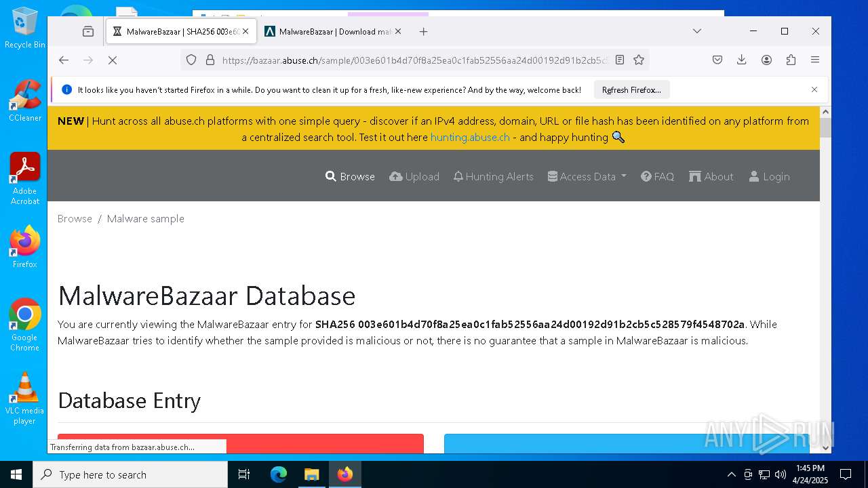Screen dimensions: 868x488
Task: Open CCleaner desktop shortcut
Action: (25, 100)
